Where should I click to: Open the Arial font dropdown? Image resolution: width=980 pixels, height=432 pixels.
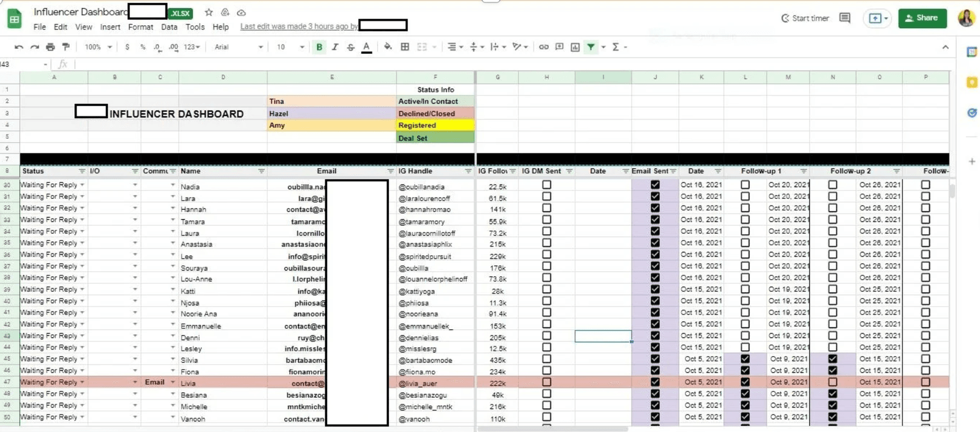click(239, 47)
